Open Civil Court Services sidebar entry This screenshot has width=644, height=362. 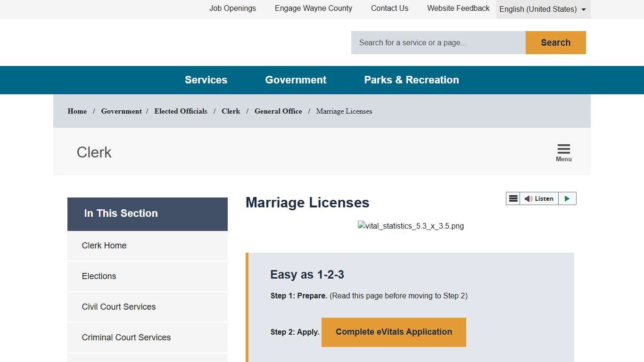pyautogui.click(x=119, y=307)
